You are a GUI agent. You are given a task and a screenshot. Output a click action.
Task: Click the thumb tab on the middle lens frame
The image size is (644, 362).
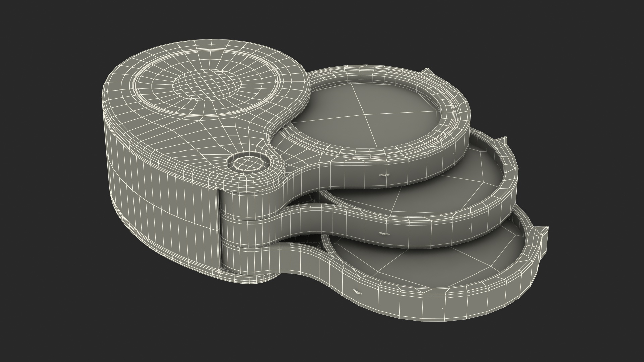[502, 140]
